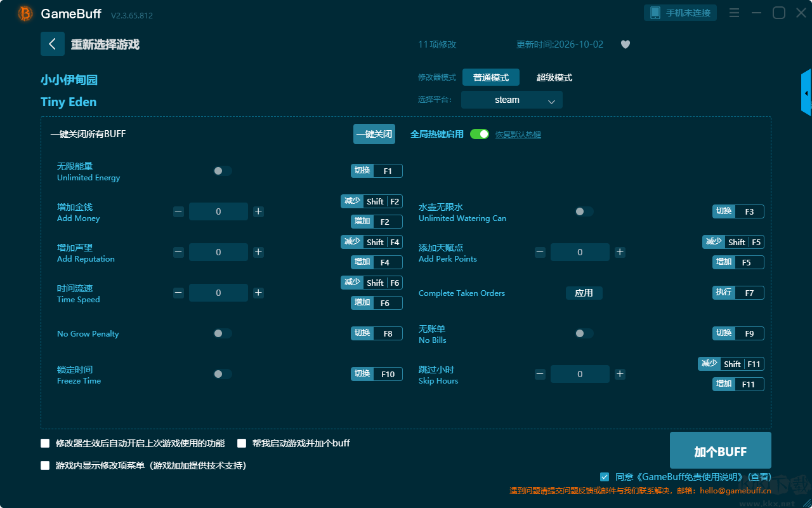812x508 pixels.
Task: Click the F1 hotkey for Unlimited Energy
Action: pyautogui.click(x=377, y=171)
